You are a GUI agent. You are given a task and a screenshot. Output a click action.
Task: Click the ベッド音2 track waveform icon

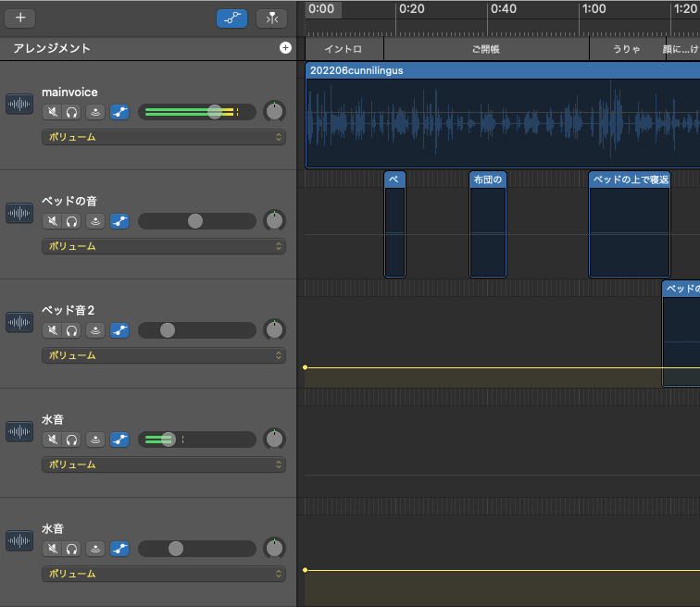point(19,322)
